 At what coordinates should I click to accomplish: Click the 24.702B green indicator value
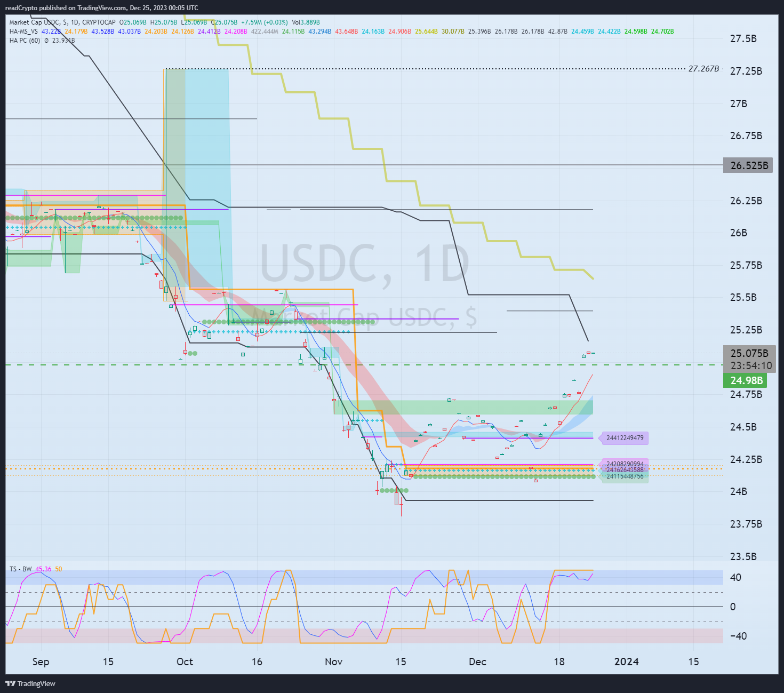coord(662,31)
